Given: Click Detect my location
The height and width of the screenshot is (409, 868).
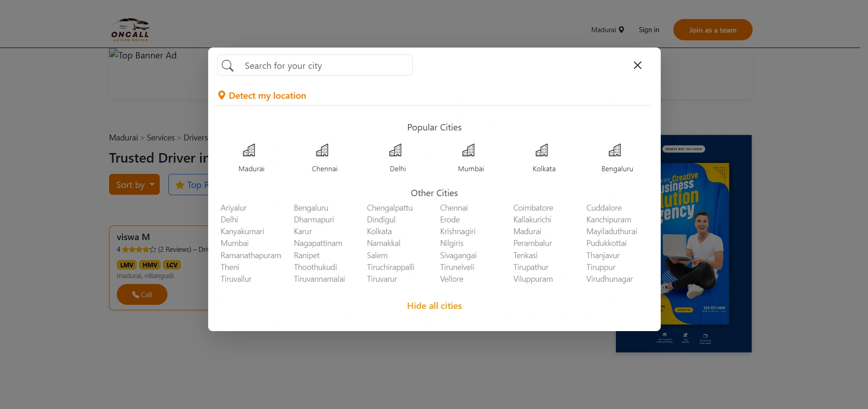Looking at the screenshot, I should coord(267,96).
